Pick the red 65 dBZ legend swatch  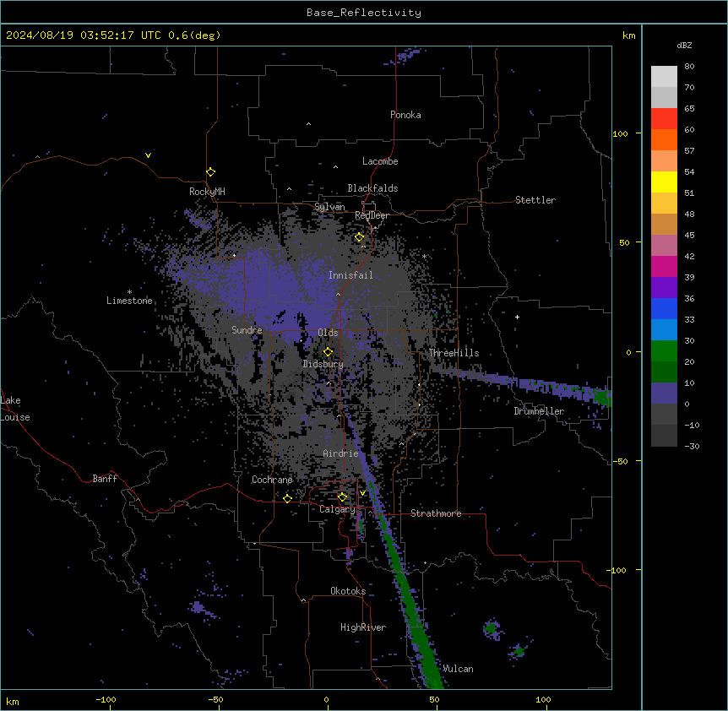[664, 118]
